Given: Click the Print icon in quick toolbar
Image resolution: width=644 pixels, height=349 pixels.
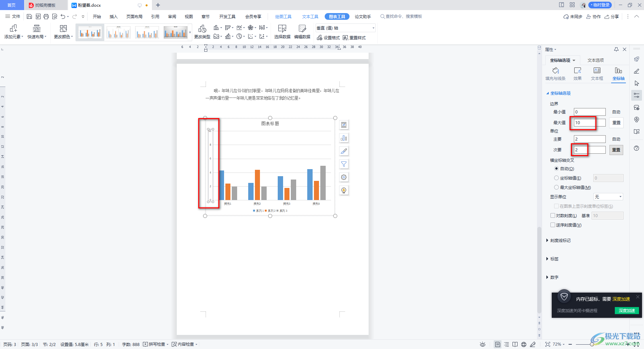Looking at the screenshot, I should pos(46,16).
